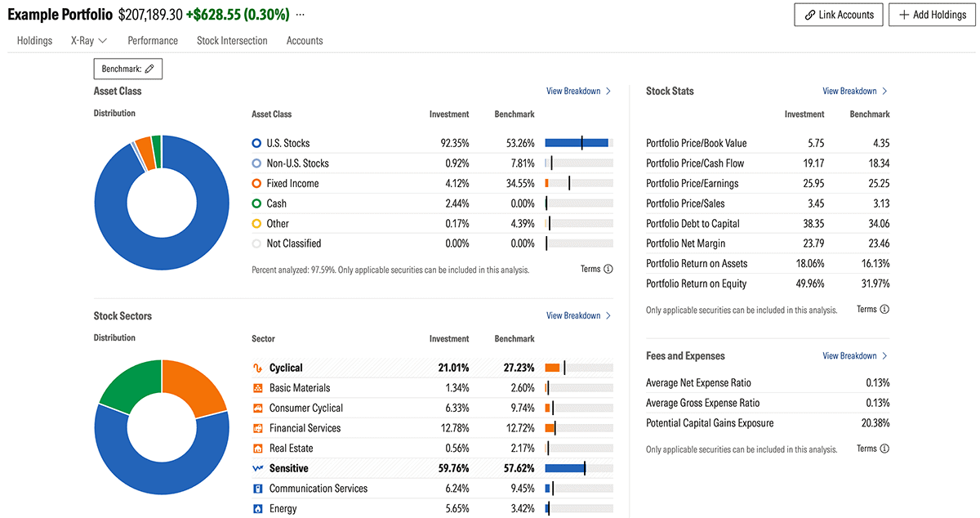Click the Financial Services row label
The image size is (980, 518).
(x=305, y=428)
